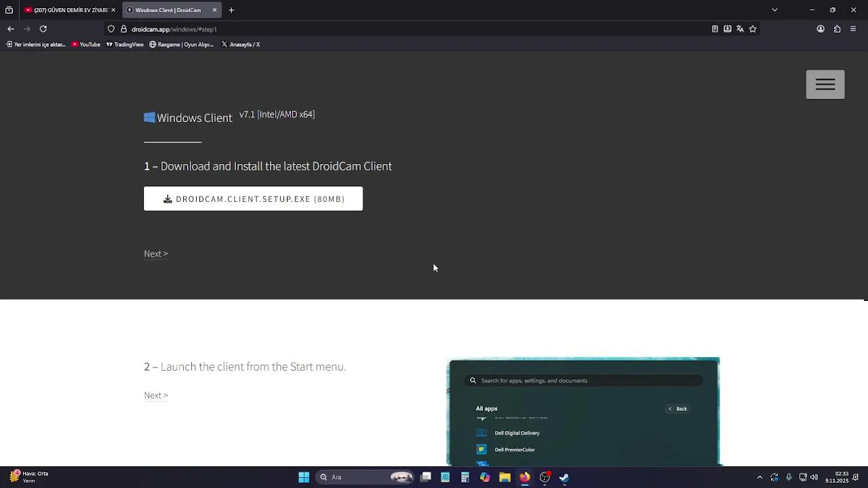View site security padlock info

(x=123, y=29)
